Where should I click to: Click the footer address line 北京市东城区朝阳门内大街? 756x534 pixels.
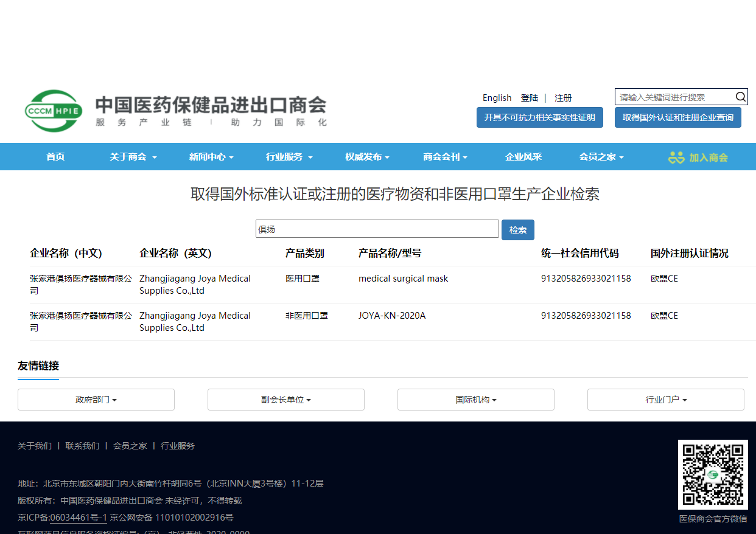[170, 484]
